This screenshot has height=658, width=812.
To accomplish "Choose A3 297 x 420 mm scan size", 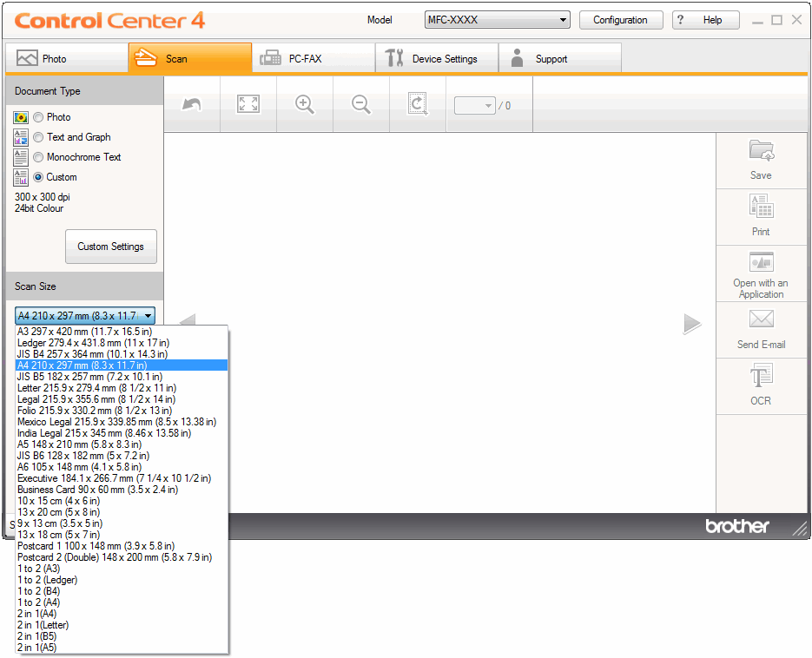I will [122, 332].
